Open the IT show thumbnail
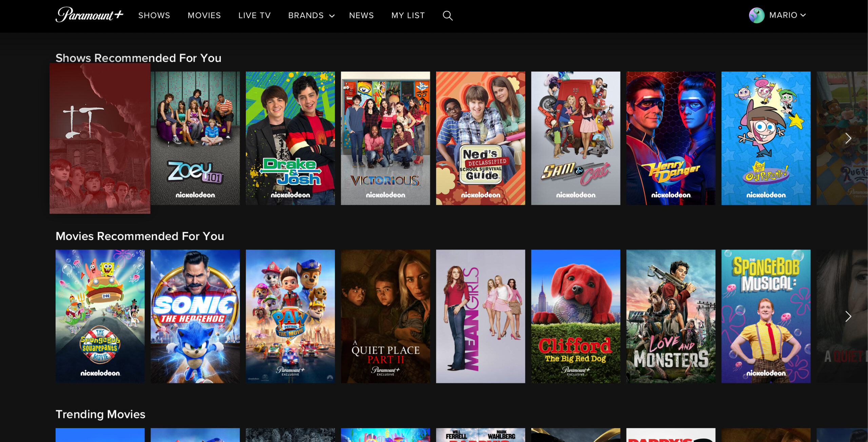868x442 pixels. click(100, 138)
